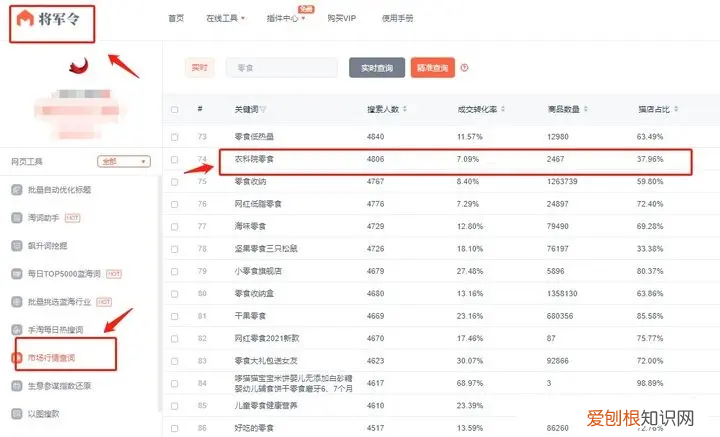Check the row 76 网红低脂零食 checkbox
Image resolution: width=720 pixels, height=437 pixels.
coord(174,204)
